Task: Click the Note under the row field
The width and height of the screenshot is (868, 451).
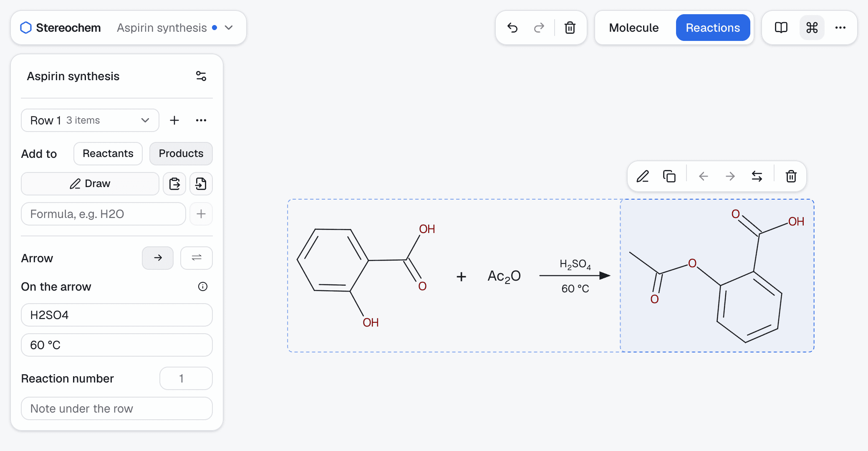Action: point(117,408)
